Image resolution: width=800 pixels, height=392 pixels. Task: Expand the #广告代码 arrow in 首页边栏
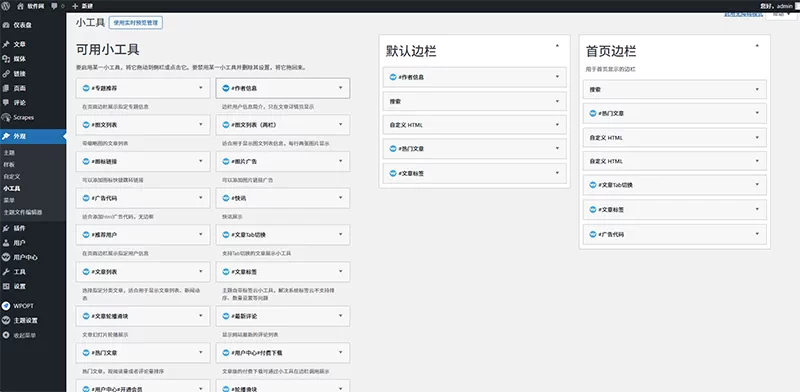click(757, 234)
